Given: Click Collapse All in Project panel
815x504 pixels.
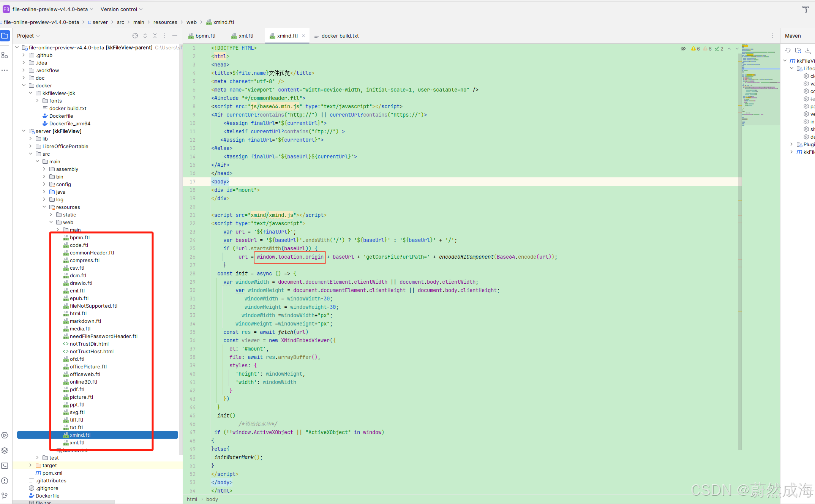Looking at the screenshot, I should [155, 36].
